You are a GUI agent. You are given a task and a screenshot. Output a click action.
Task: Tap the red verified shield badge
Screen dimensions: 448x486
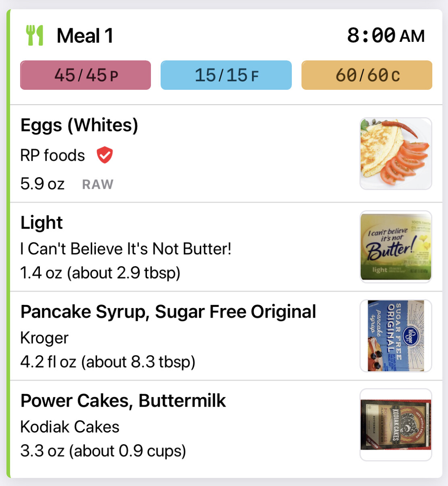click(x=105, y=155)
